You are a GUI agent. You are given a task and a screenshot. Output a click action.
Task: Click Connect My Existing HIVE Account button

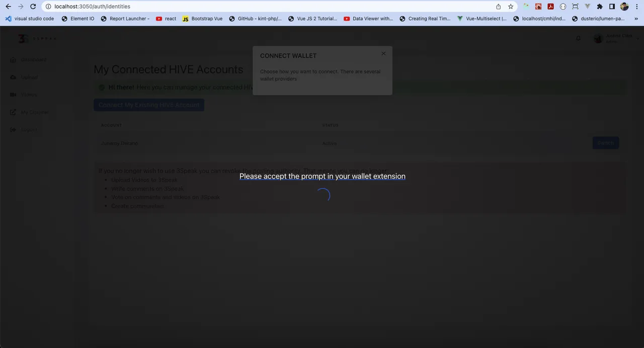tap(149, 105)
